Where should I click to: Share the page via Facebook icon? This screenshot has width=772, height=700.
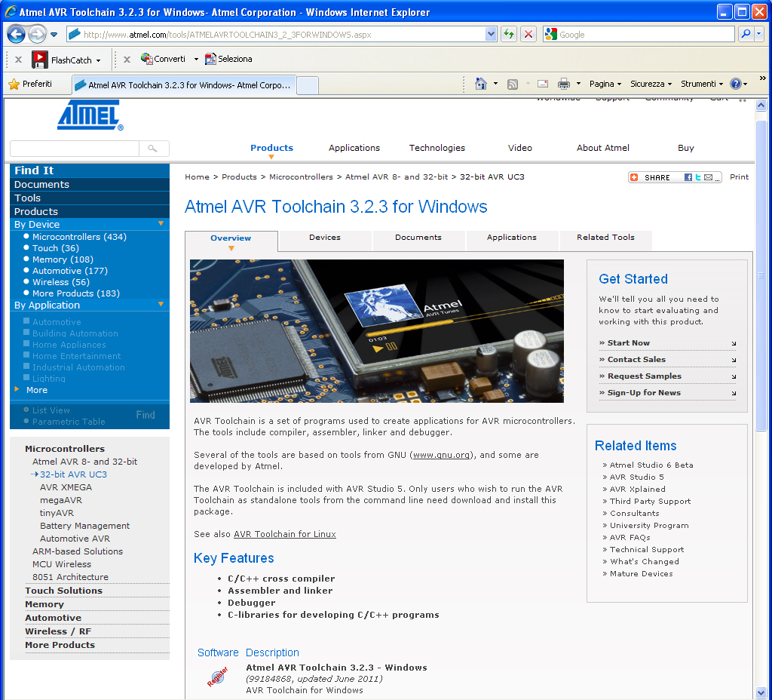688,177
